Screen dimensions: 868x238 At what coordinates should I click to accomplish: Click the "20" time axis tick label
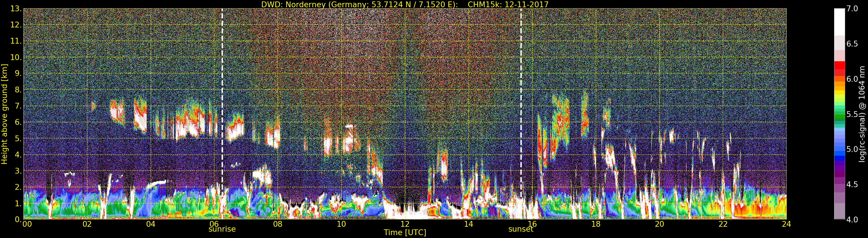[x=659, y=224]
